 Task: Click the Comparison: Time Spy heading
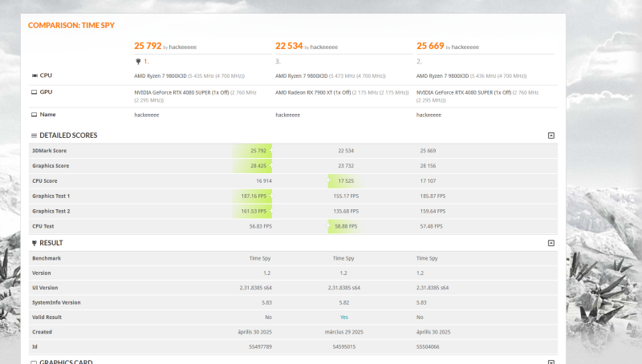pyautogui.click(x=71, y=26)
